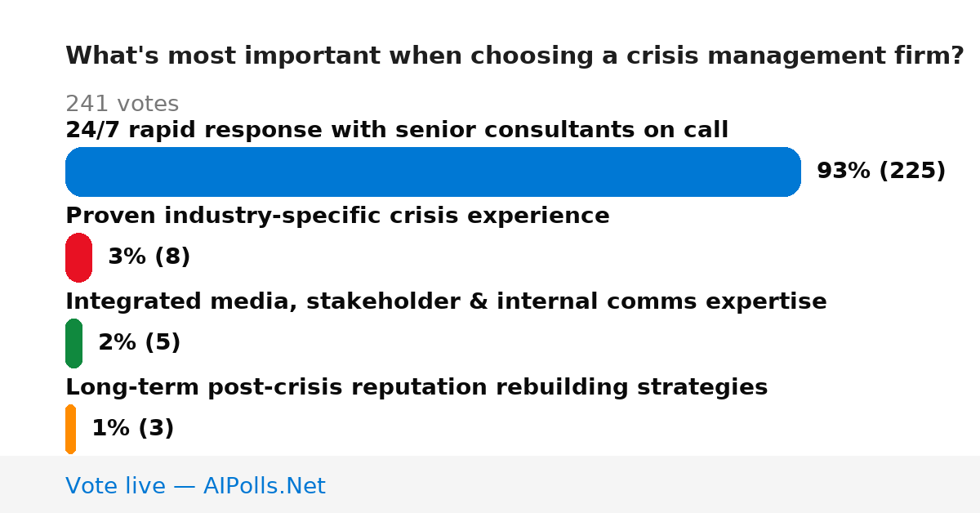Click the poll question title text

(x=514, y=56)
